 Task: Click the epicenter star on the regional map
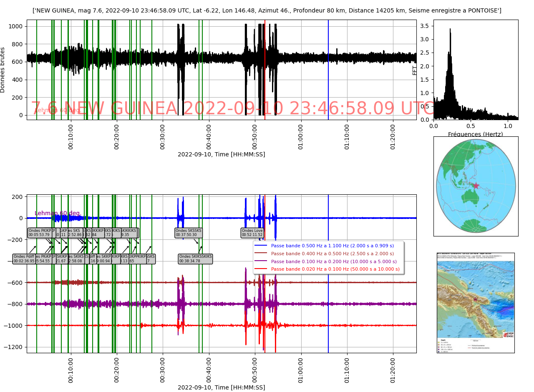[475, 299]
